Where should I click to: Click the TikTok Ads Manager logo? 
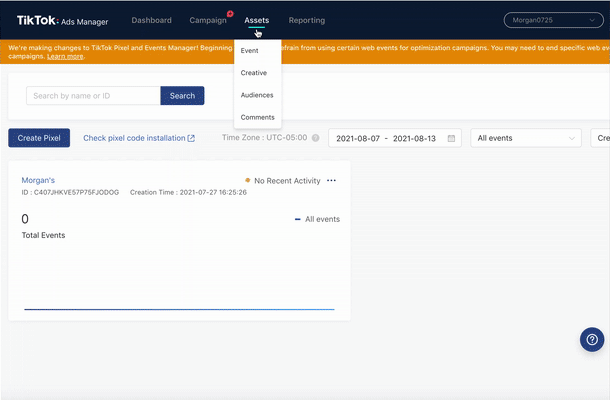click(62, 21)
